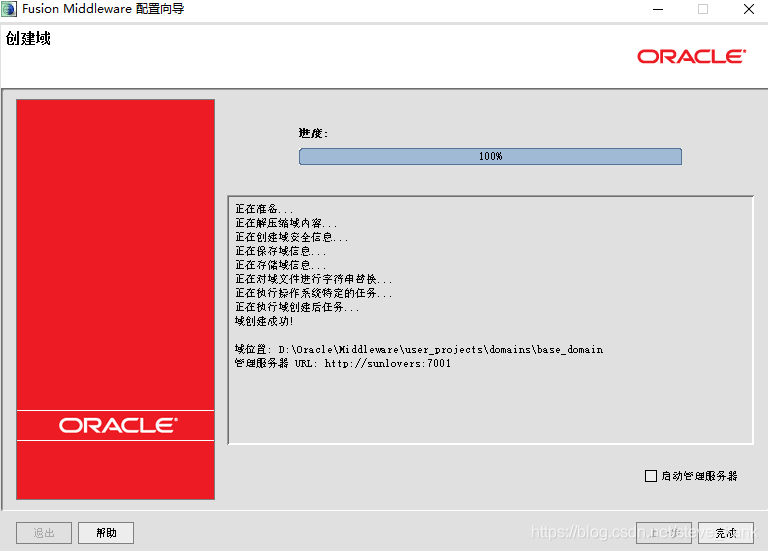Click the Oracle logo in the header

(691, 56)
